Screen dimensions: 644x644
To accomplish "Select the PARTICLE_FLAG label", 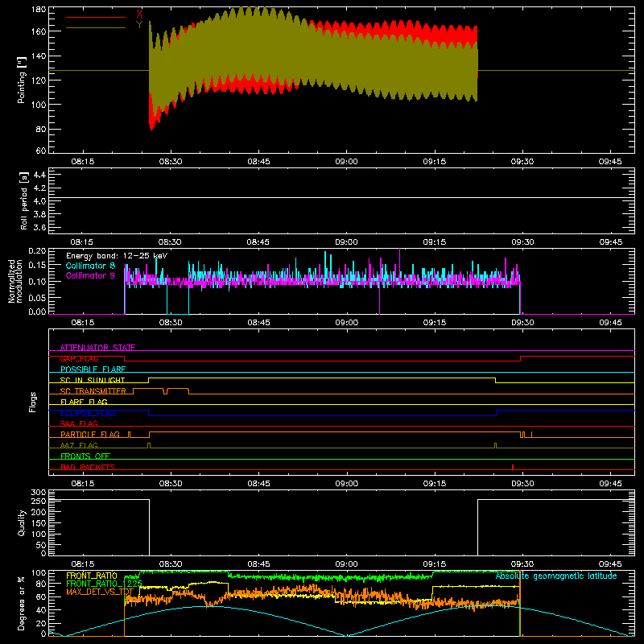I will click(90, 435).
